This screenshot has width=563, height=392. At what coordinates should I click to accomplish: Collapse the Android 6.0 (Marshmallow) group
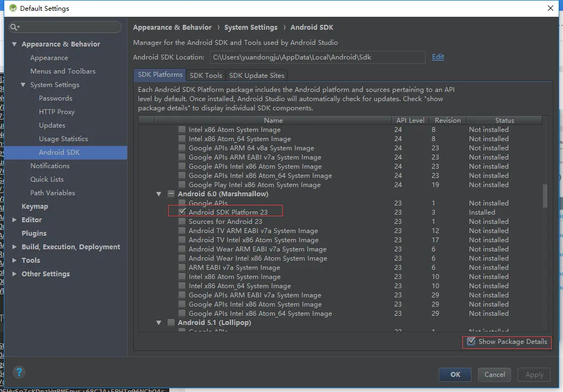coord(158,194)
